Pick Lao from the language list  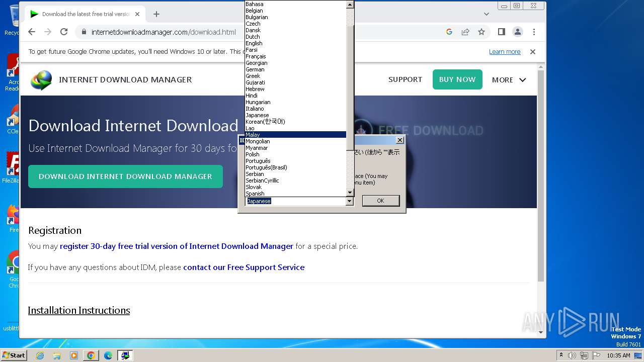pyautogui.click(x=296, y=128)
